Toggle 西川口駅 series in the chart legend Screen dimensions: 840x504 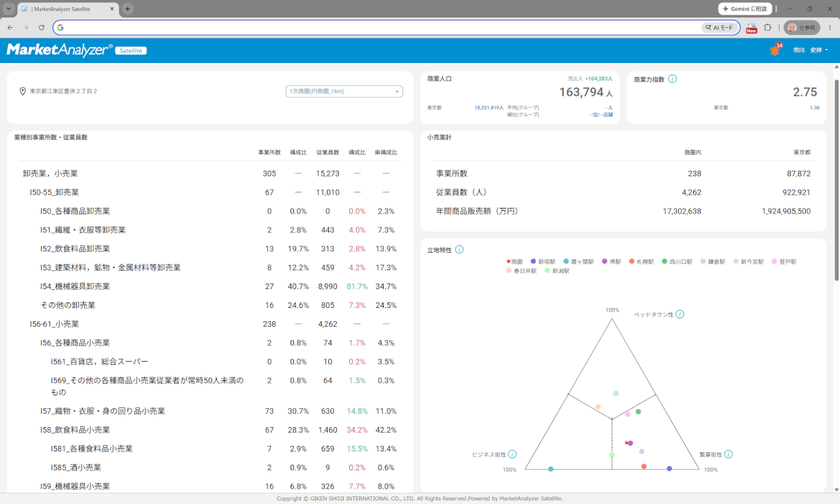pos(676,261)
